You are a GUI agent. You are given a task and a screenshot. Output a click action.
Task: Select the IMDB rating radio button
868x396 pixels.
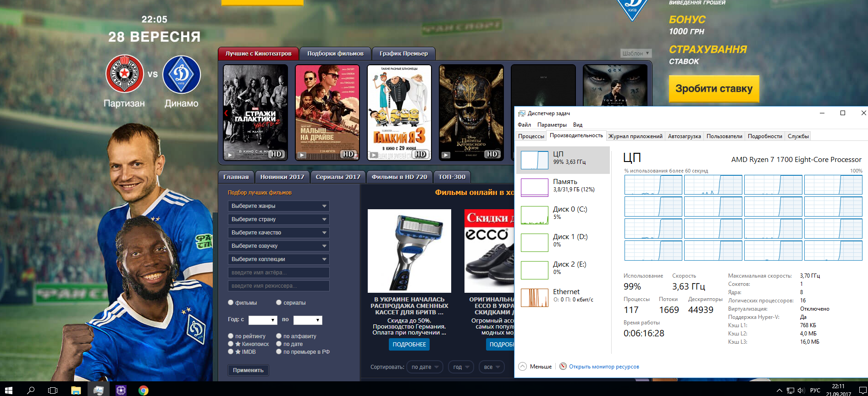[x=231, y=351]
